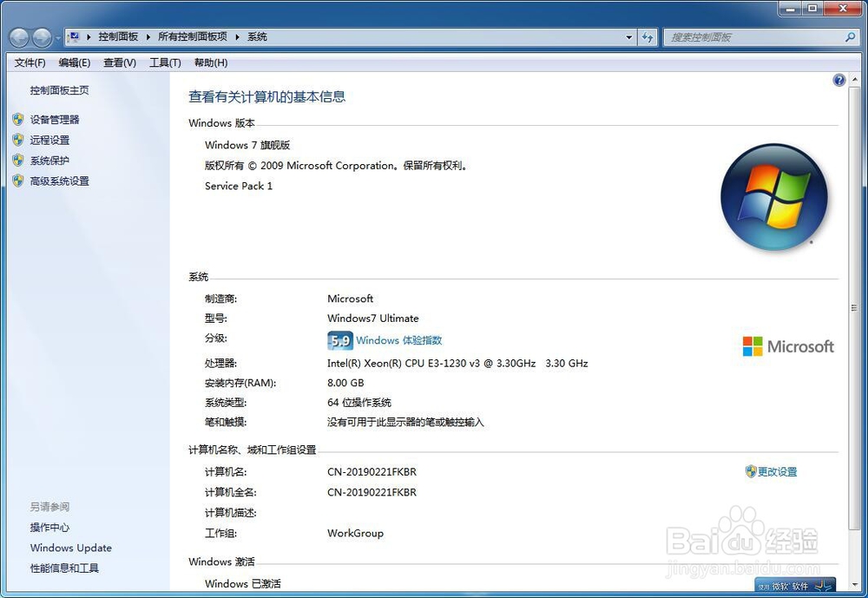Open the address bar history dropdown arrow
This screenshot has width=868, height=598.
tap(628, 37)
